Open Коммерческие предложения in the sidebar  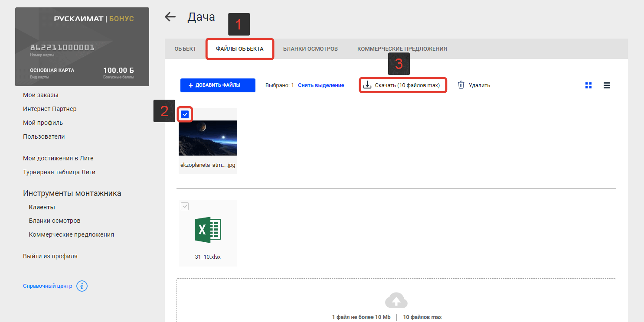pos(72,234)
